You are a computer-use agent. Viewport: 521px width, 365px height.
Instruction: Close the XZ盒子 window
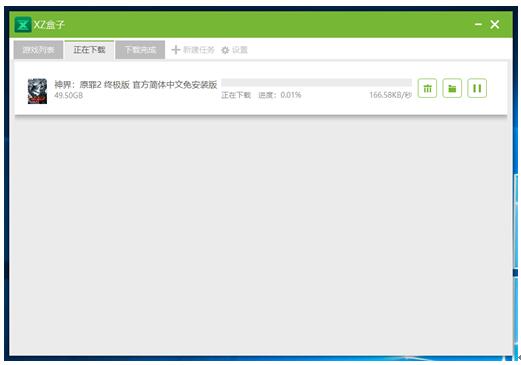[495, 24]
